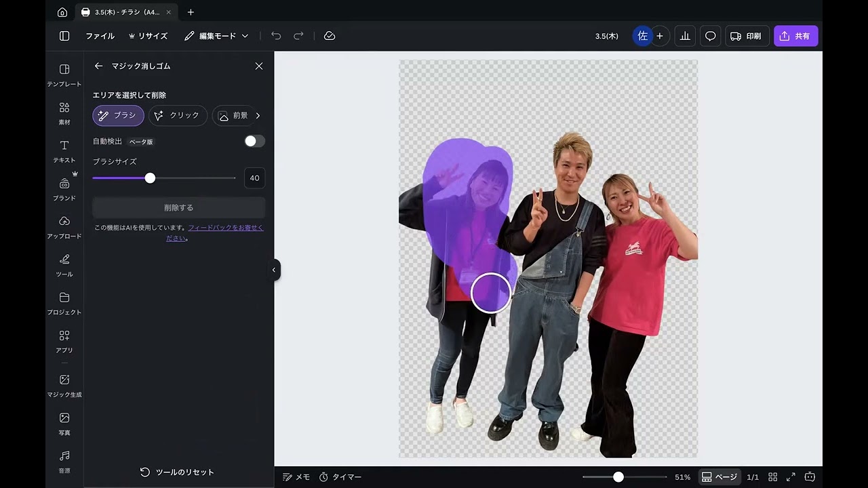Open テキスト in sidebar
This screenshot has height=488, width=868.
coord(64,150)
